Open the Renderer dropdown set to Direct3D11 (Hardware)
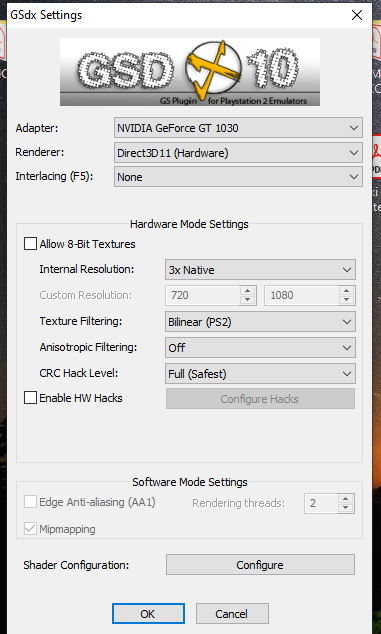This screenshot has height=634, width=381. (238, 153)
